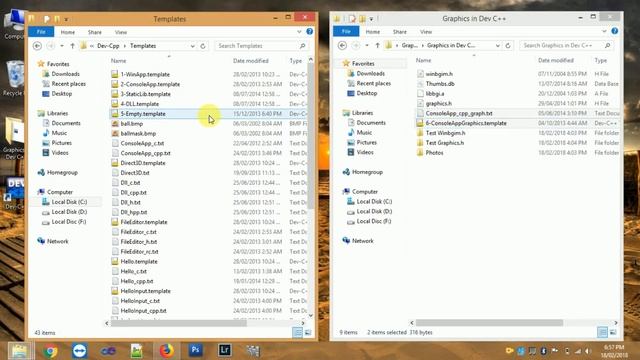Select FileEditor.template file
Image resolution: width=640 pixels, height=360 pixels.
144,222
